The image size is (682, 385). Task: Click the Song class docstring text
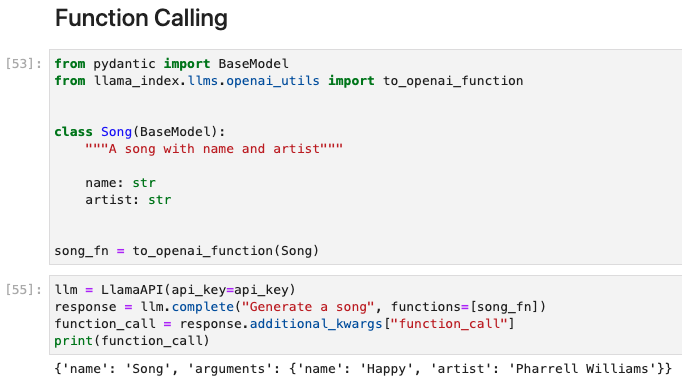pyautogui.click(x=214, y=149)
